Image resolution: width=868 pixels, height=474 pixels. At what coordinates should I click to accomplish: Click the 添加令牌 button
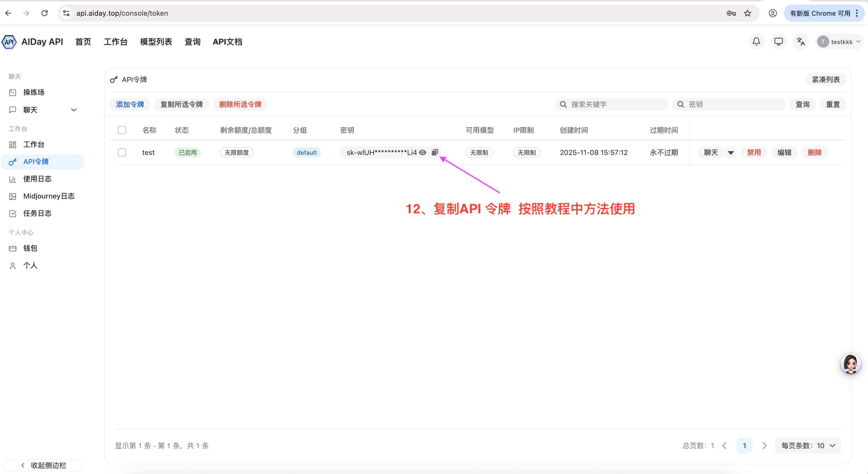coord(130,105)
